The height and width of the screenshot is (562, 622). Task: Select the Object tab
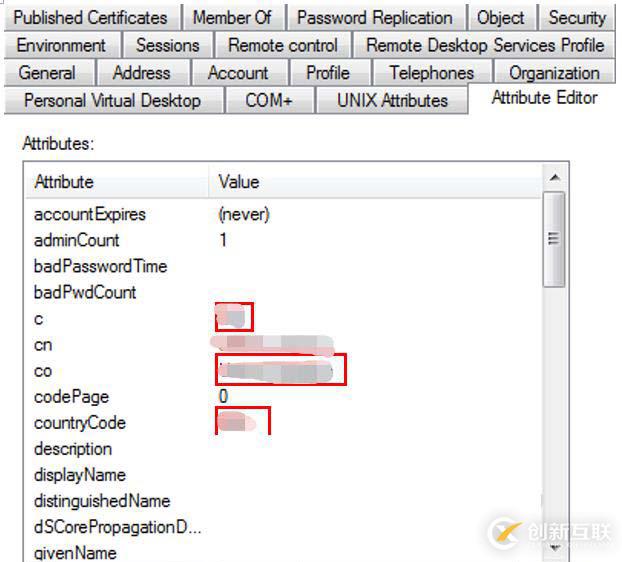501,18
